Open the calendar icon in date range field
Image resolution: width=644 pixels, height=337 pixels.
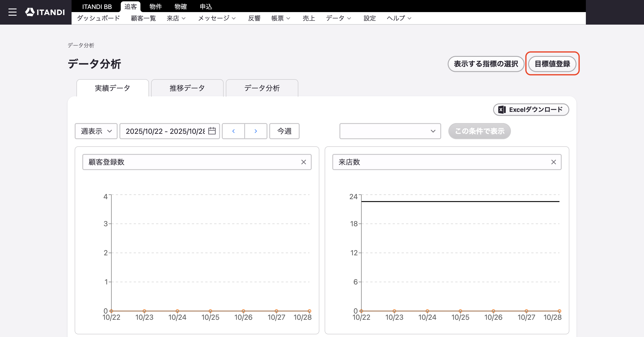click(212, 131)
